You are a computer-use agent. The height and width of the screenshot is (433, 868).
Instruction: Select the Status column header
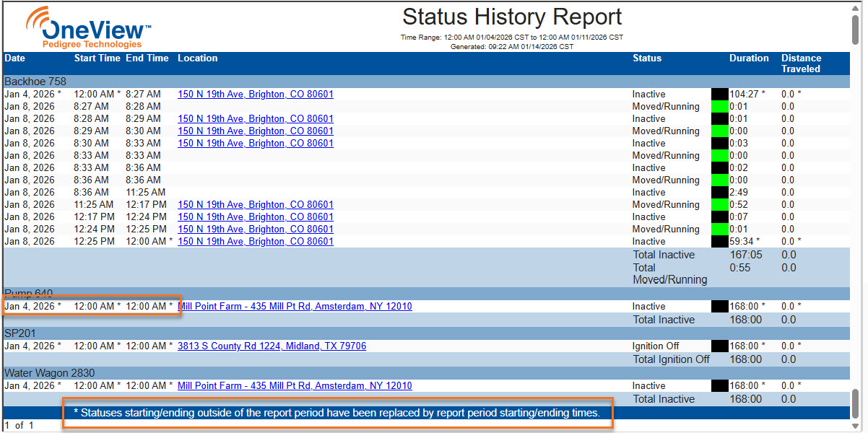(x=647, y=58)
